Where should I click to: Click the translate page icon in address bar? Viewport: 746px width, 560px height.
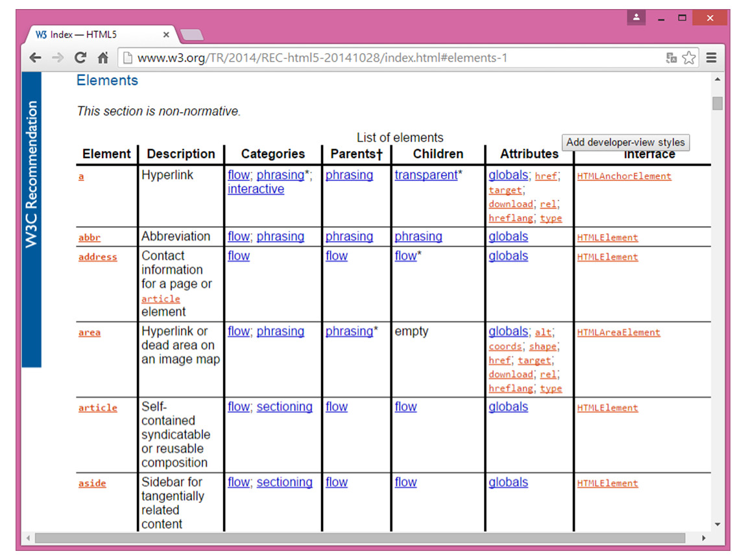coord(671,58)
